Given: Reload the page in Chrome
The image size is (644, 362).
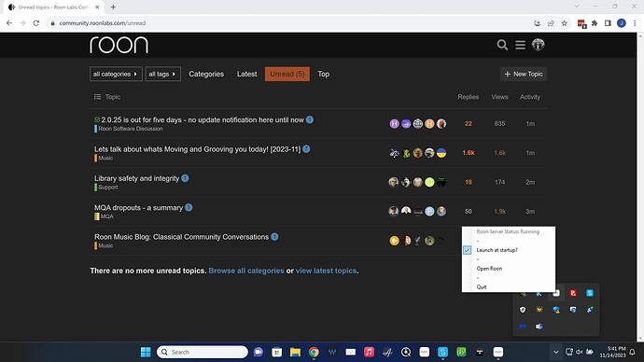Looking at the screenshot, I should pos(36,23).
